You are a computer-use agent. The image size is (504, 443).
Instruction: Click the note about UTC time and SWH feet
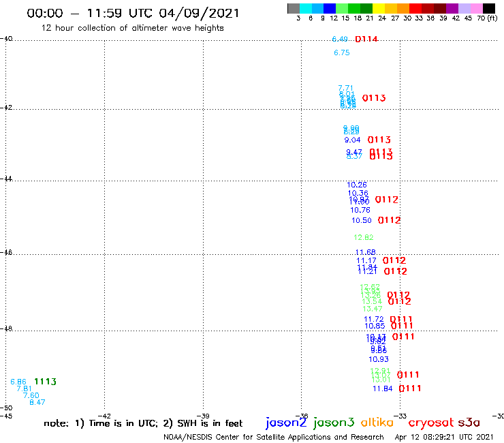coord(143,423)
